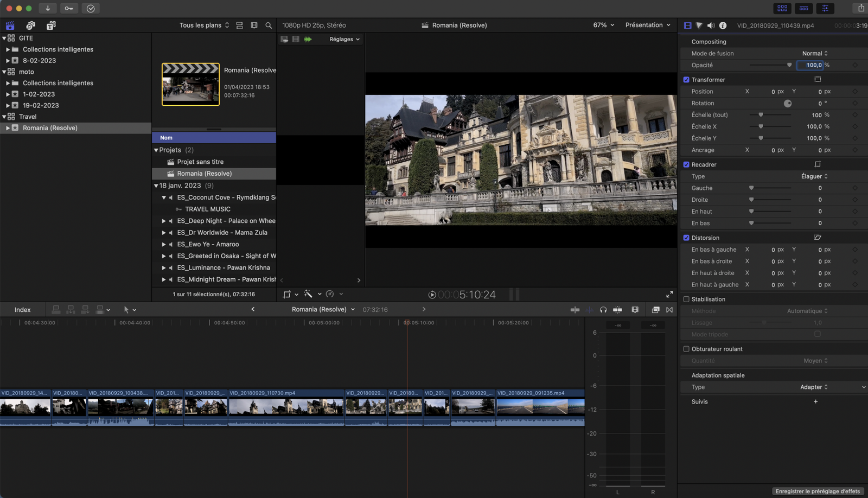Open the audio inspector speaker icon
The width and height of the screenshot is (868, 498).
711,25
